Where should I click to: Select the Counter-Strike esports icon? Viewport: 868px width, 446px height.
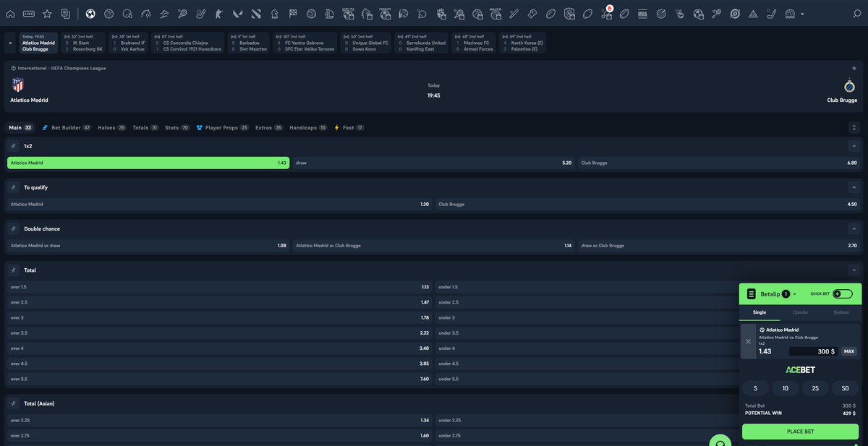coord(219,14)
